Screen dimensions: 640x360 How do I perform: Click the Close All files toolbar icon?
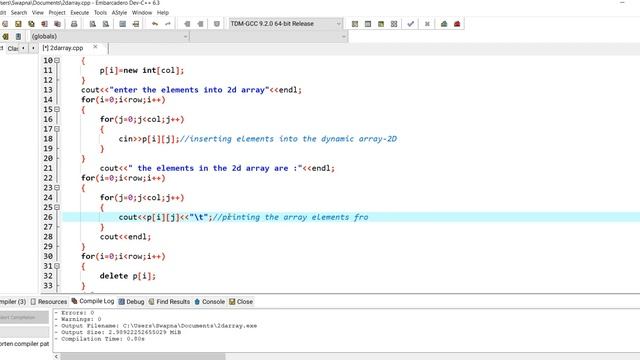(57, 24)
